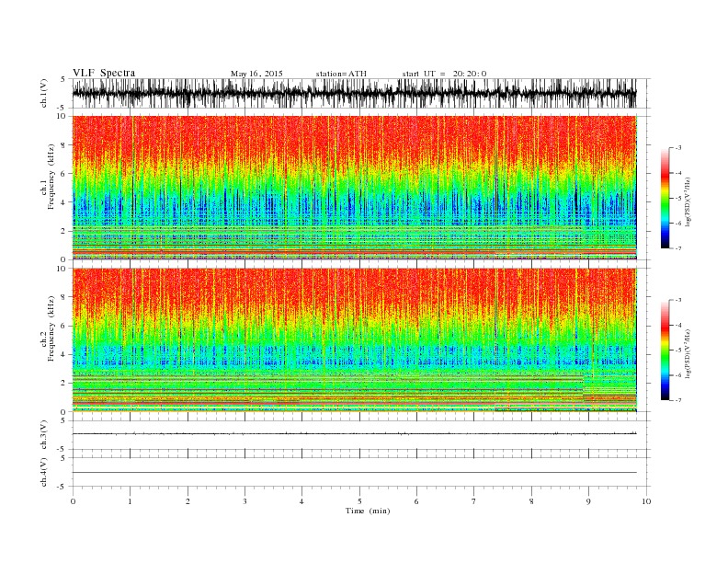Click the ch.2 color bar 'log(PSD)(V²/Hz)' label
Screen dimensions: 728x563
point(688,352)
